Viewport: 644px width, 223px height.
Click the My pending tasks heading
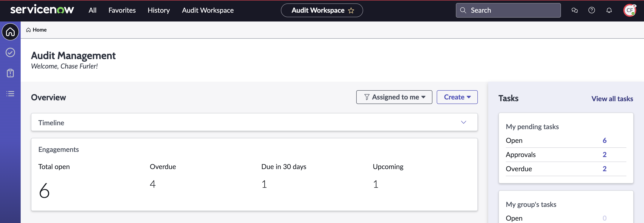[x=532, y=127]
